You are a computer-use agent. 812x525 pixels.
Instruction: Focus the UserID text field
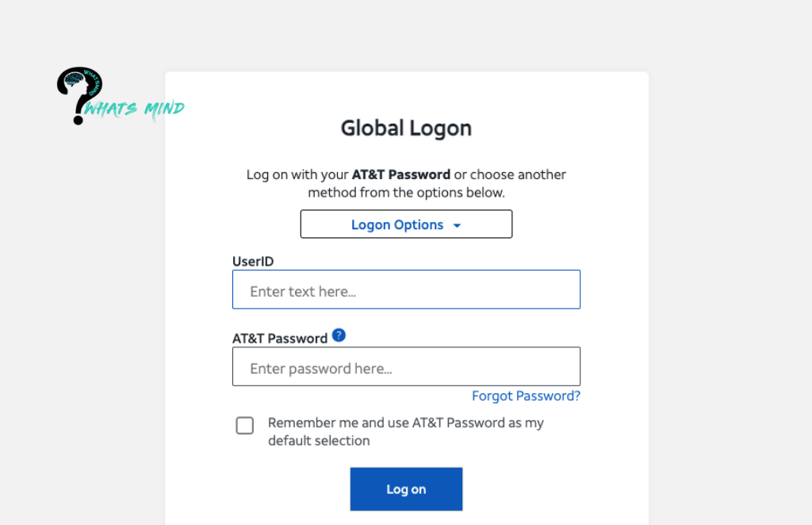(x=406, y=289)
